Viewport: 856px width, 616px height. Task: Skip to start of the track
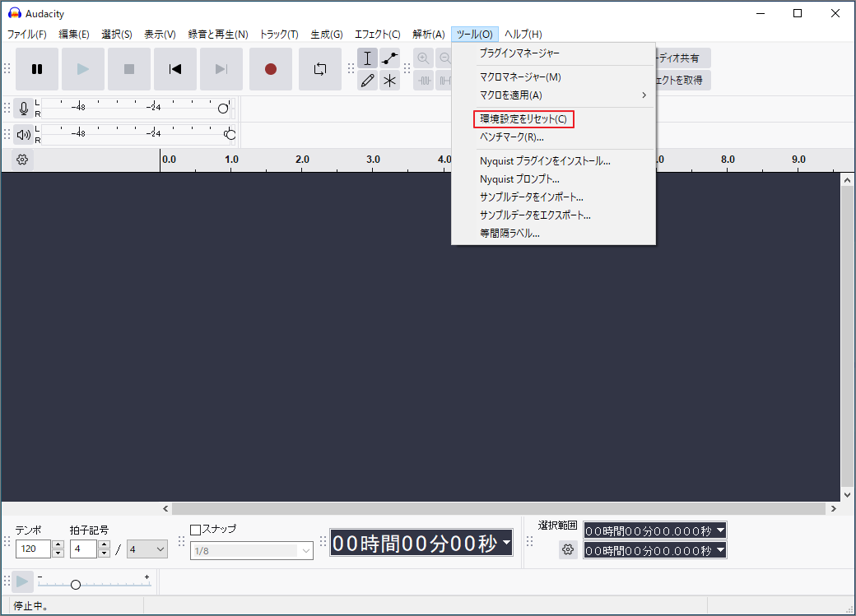[x=175, y=69]
